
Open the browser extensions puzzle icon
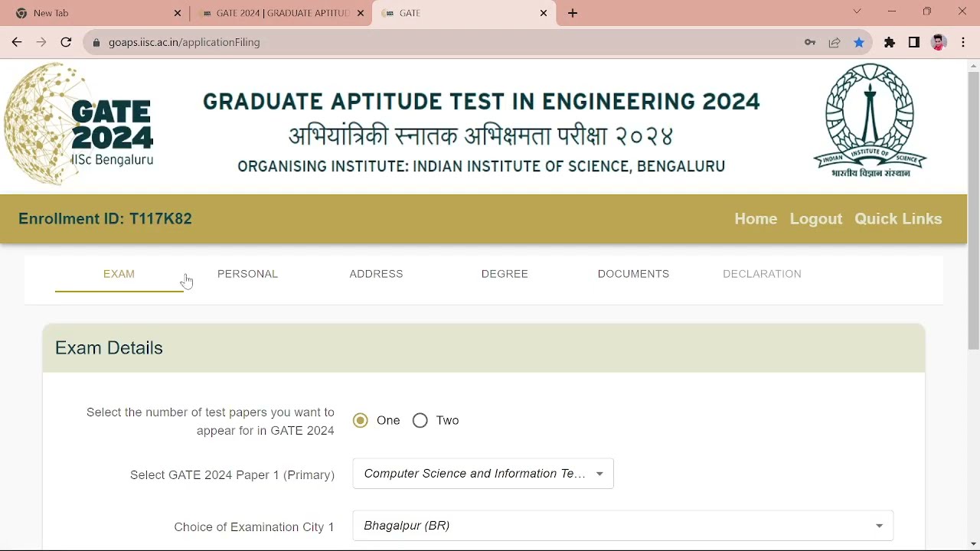(890, 42)
